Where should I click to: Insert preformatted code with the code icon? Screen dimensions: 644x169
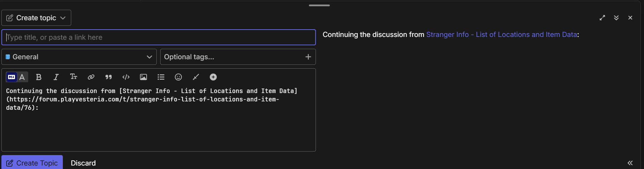pos(126,77)
